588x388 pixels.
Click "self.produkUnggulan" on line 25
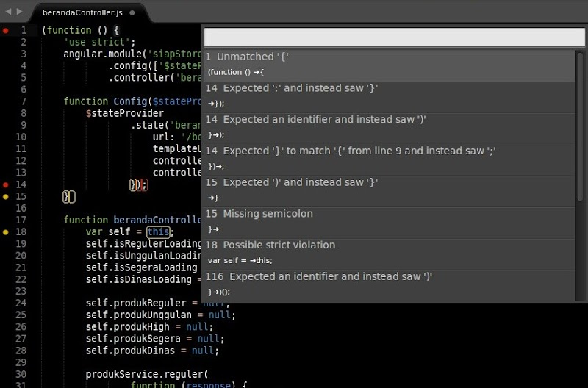pyautogui.click(x=138, y=315)
